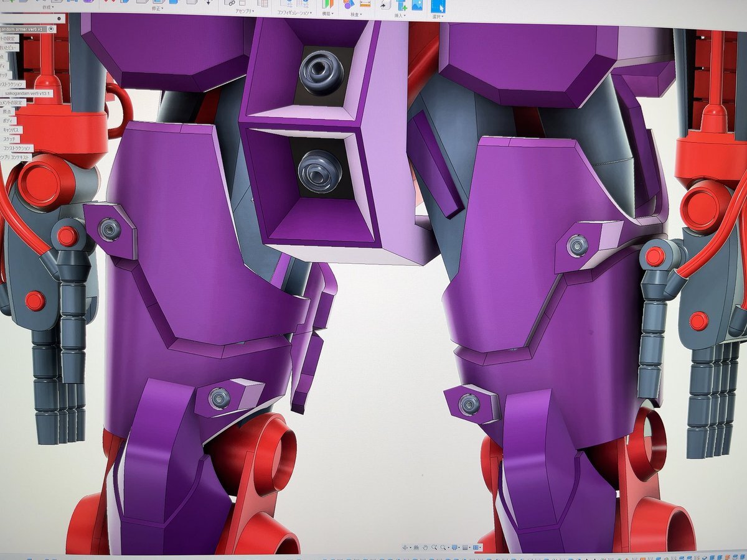Click the Measure ruler icon in toolbar
This screenshot has width=747, height=560.
click(x=365, y=4)
